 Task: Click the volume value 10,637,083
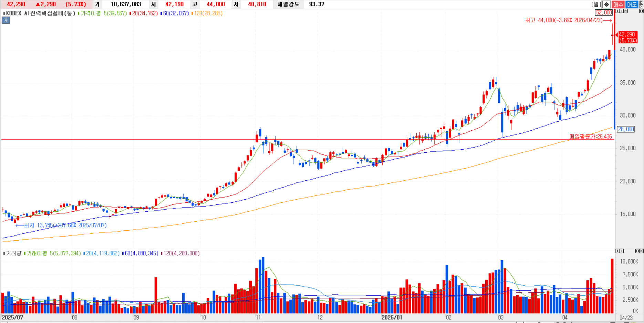[126, 4]
